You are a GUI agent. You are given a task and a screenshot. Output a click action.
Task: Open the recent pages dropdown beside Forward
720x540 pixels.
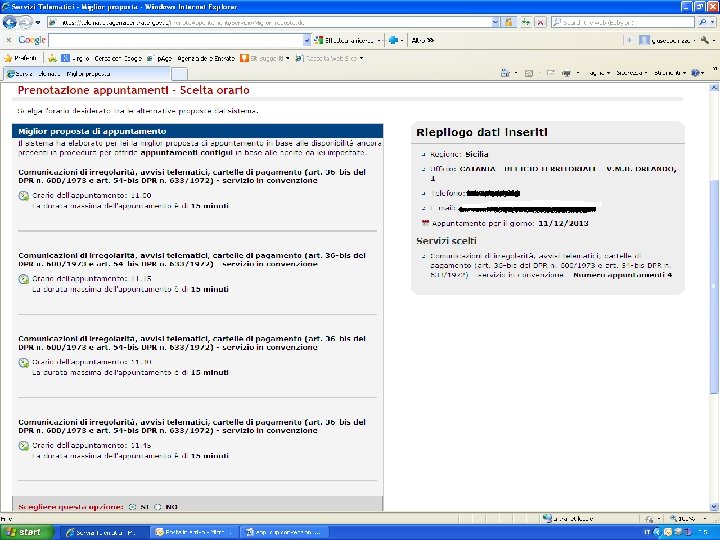tap(38, 22)
